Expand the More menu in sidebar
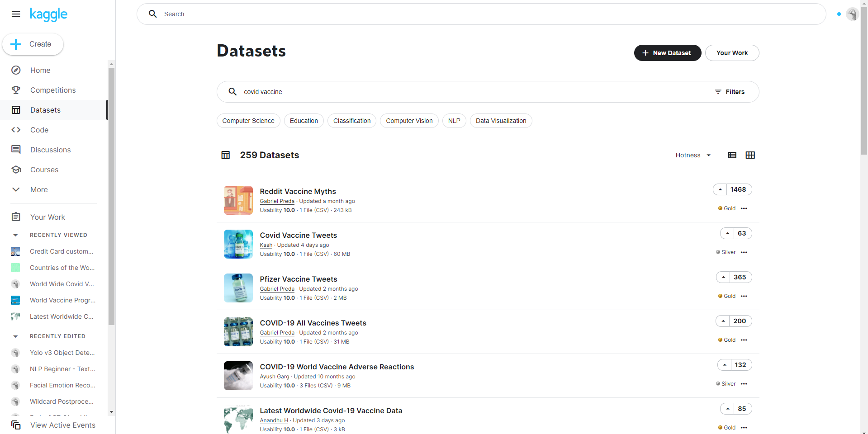 click(53, 189)
